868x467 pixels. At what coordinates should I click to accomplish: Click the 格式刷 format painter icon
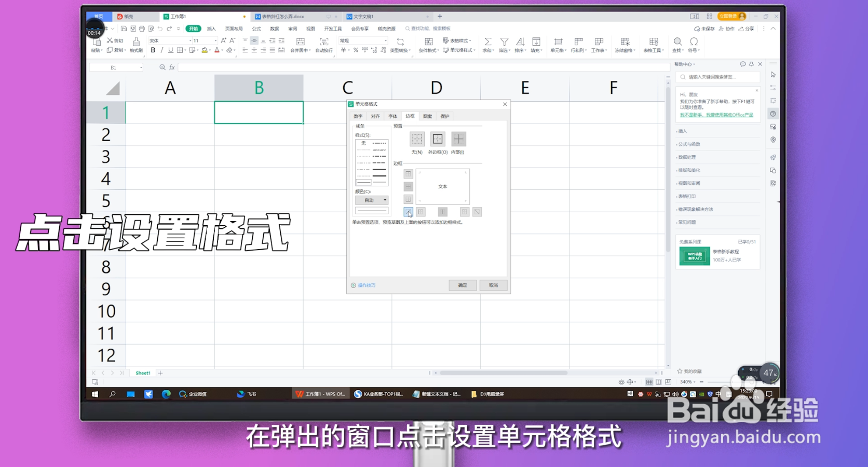[136, 45]
